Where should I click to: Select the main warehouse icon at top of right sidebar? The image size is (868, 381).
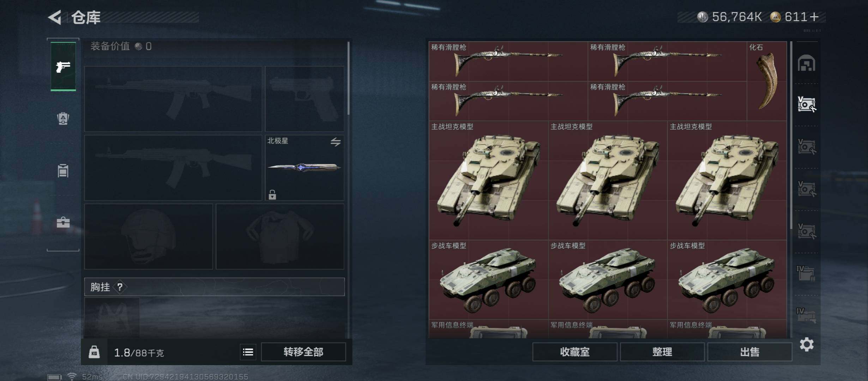(x=807, y=63)
